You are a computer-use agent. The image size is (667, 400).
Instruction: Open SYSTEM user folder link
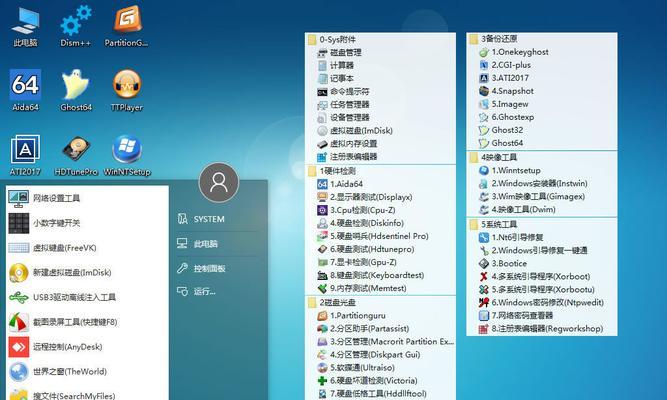[201, 219]
